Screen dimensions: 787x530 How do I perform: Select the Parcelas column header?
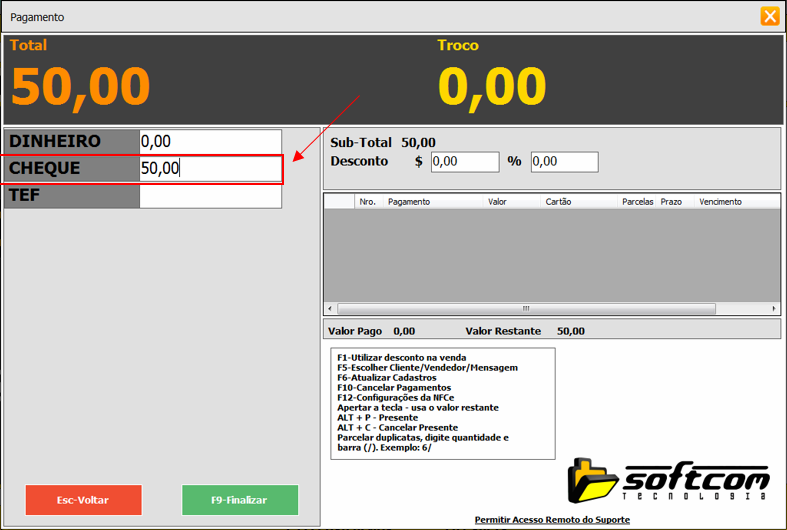click(x=637, y=202)
